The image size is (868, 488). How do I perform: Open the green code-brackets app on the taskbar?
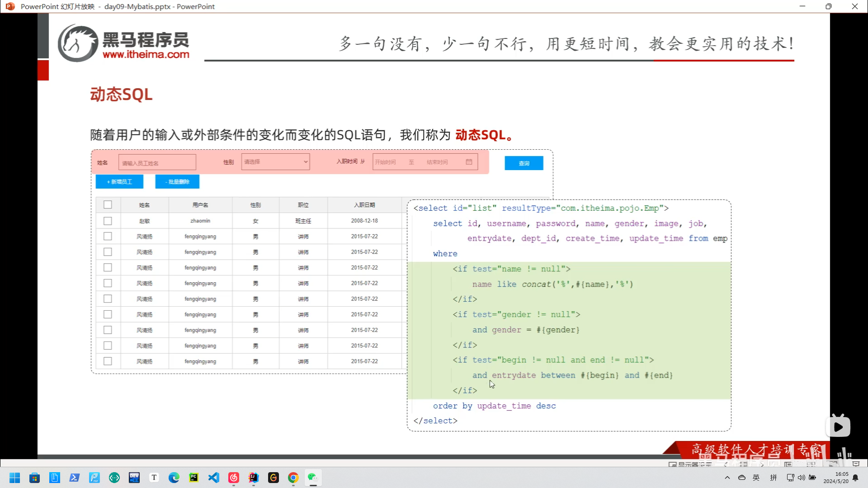(114, 478)
